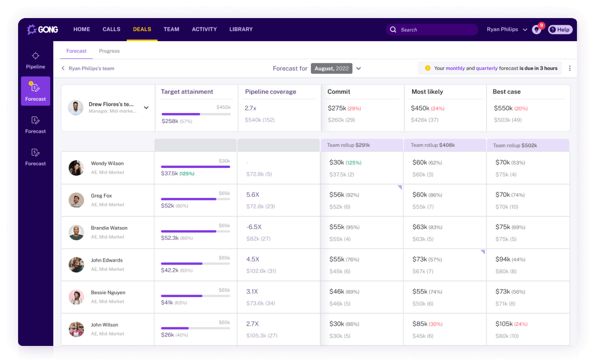Expand the Drew Flores's team row
The height and width of the screenshot is (364, 595).
pyautogui.click(x=146, y=107)
